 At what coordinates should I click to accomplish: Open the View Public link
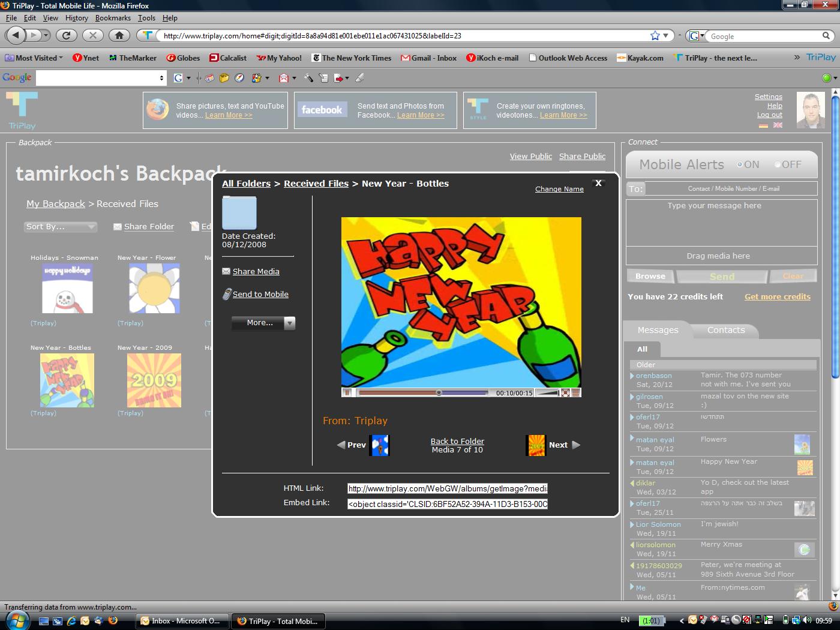531,156
